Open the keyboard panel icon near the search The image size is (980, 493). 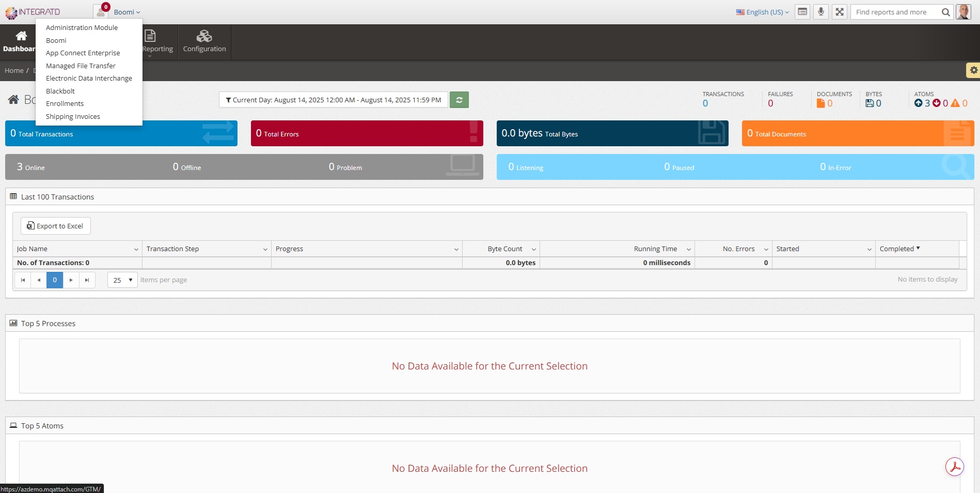802,11
